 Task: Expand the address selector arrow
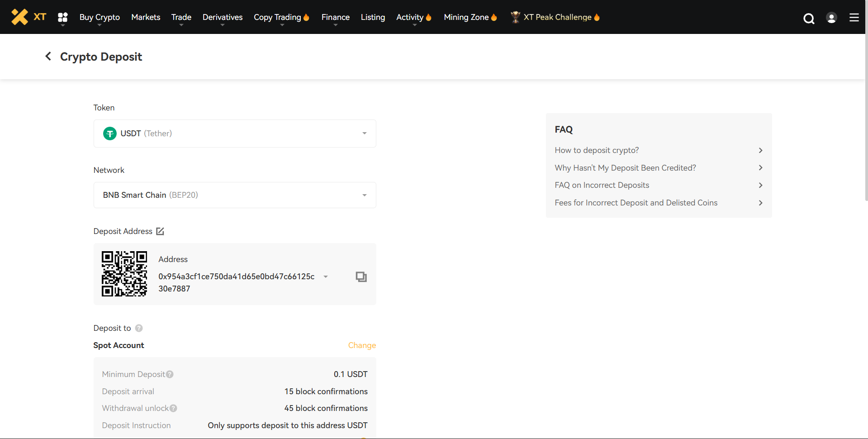[x=326, y=277]
